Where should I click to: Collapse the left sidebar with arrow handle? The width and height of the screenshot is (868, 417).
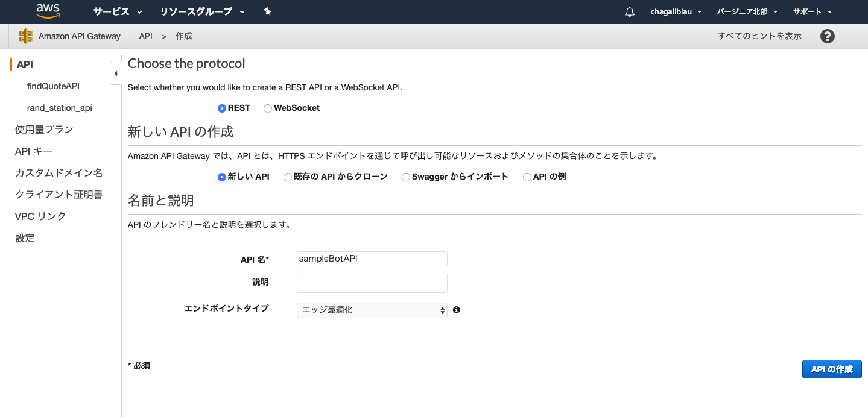tap(115, 74)
